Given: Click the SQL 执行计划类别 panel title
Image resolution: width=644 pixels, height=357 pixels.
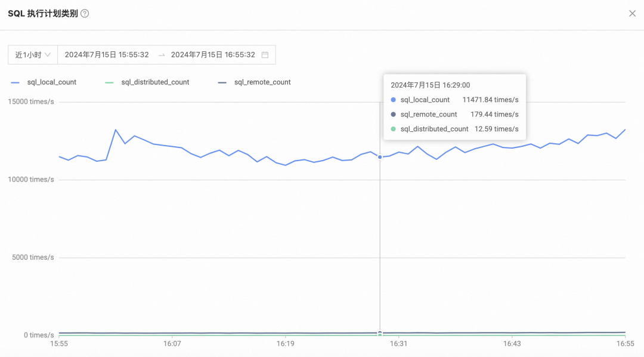Looking at the screenshot, I should click(42, 14).
